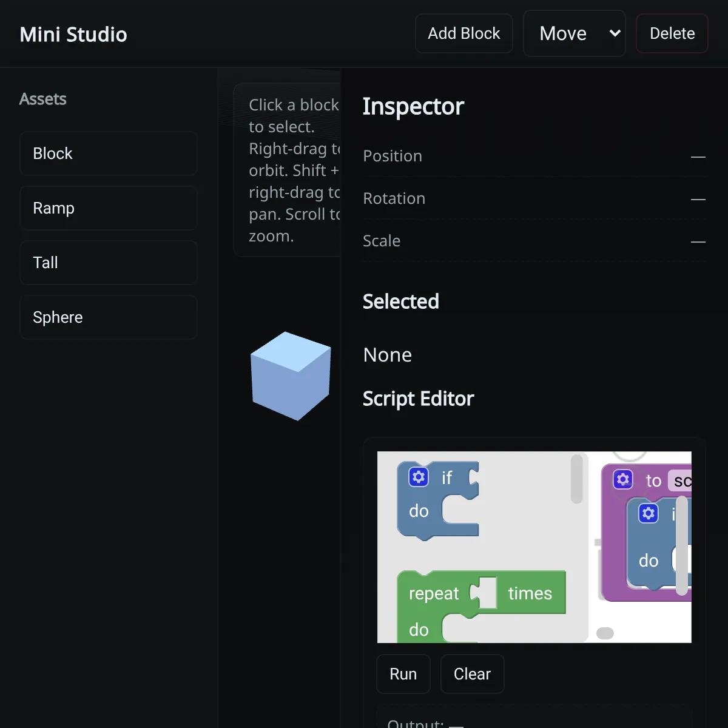The height and width of the screenshot is (728, 728).
Task: Click the toolbox flyout vertical scrollbar
Action: point(577,479)
